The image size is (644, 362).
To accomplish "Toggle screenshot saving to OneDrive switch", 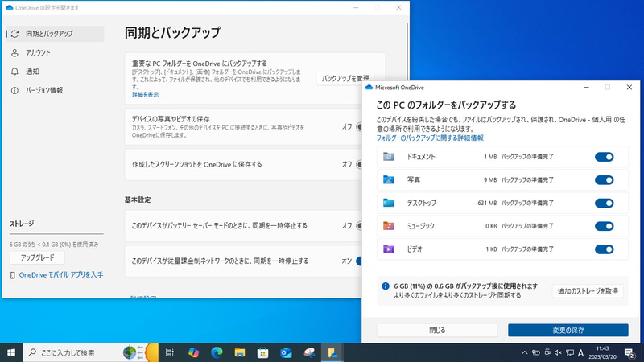I will [x=358, y=164].
